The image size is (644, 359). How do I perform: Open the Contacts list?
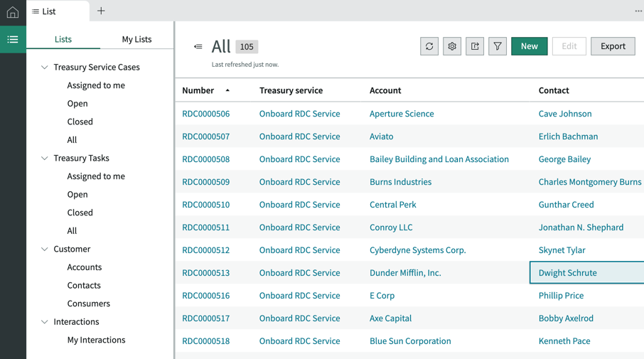pyautogui.click(x=84, y=286)
